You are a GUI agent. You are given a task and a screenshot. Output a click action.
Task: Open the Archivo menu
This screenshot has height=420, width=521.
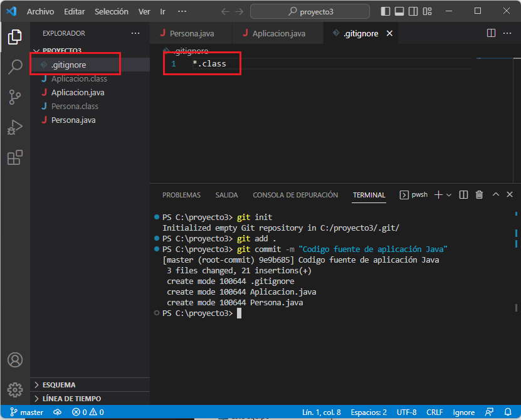pyautogui.click(x=41, y=12)
